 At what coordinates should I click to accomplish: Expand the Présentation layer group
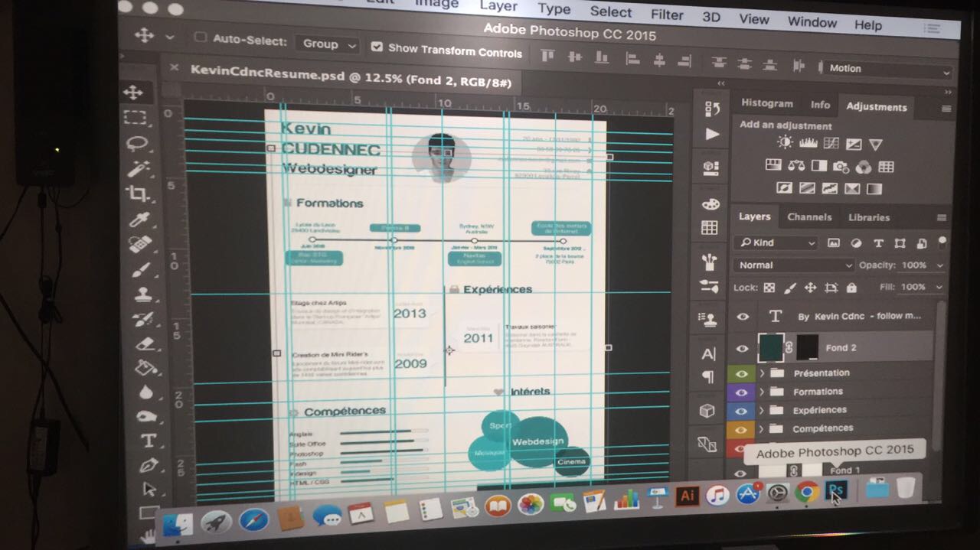[762, 373]
